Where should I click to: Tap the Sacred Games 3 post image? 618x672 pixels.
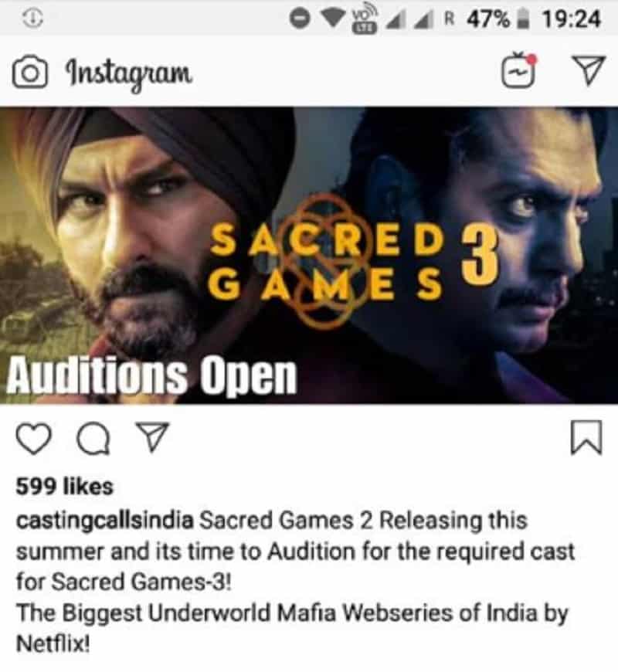click(x=309, y=256)
